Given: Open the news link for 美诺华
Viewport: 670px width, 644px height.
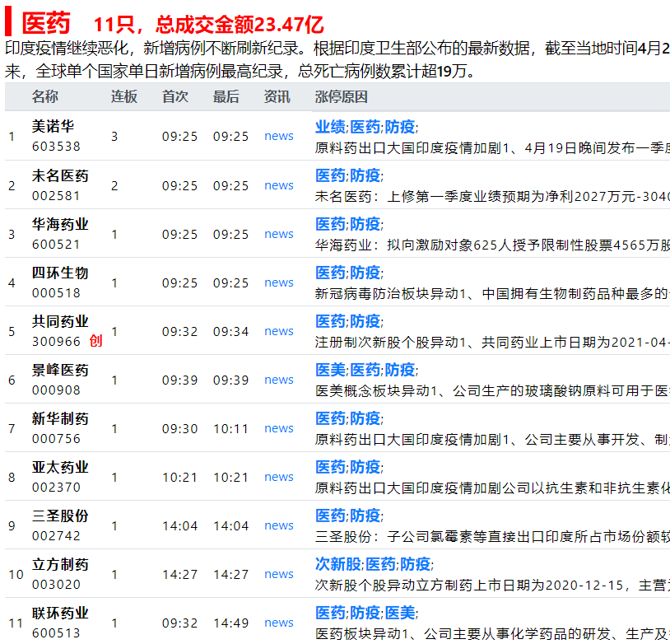Looking at the screenshot, I should point(278,137).
